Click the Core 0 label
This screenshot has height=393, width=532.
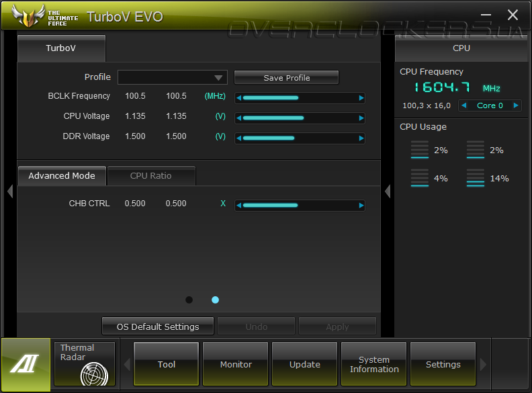point(490,105)
